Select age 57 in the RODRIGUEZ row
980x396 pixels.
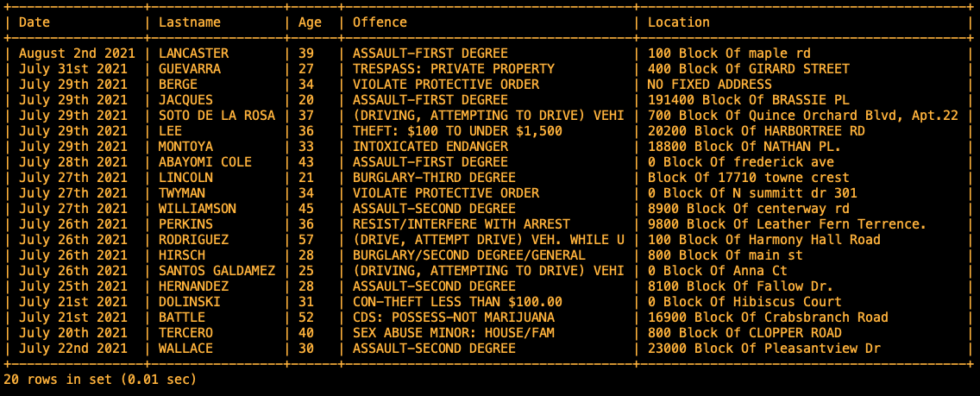click(x=305, y=240)
